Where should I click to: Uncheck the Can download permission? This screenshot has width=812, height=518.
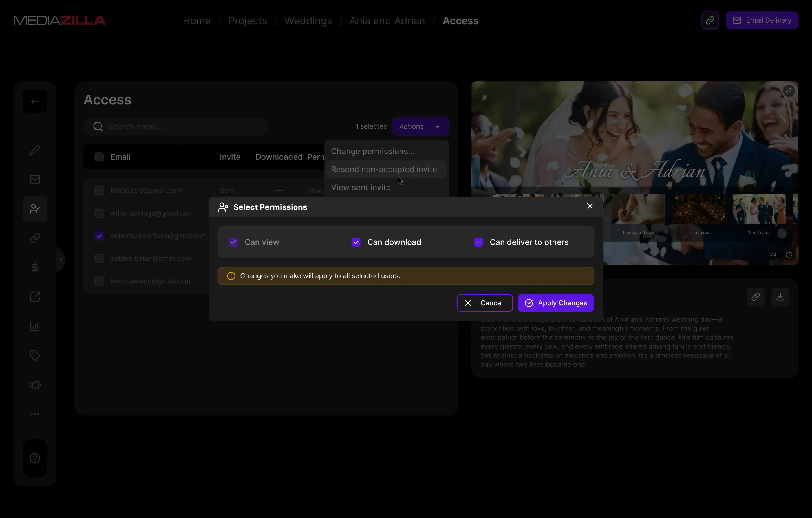(x=356, y=242)
